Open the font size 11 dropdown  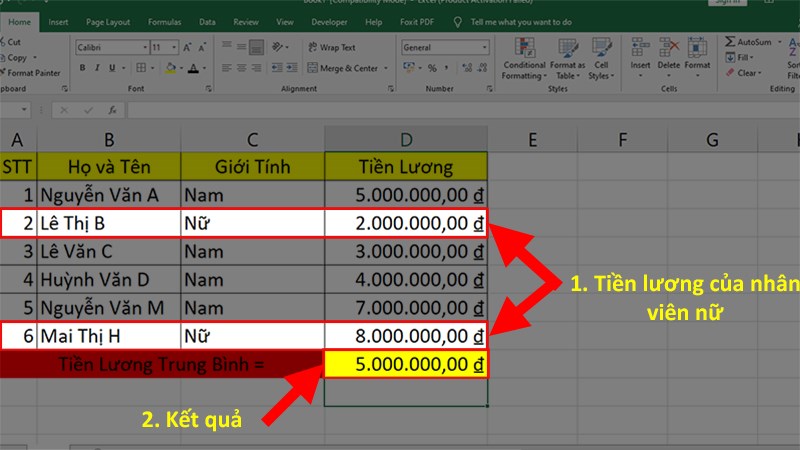[174, 47]
